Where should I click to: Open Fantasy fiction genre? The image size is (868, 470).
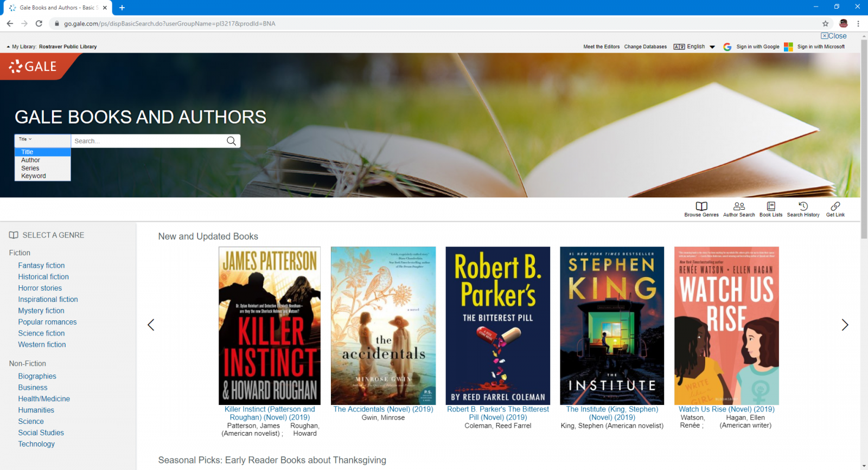point(41,266)
